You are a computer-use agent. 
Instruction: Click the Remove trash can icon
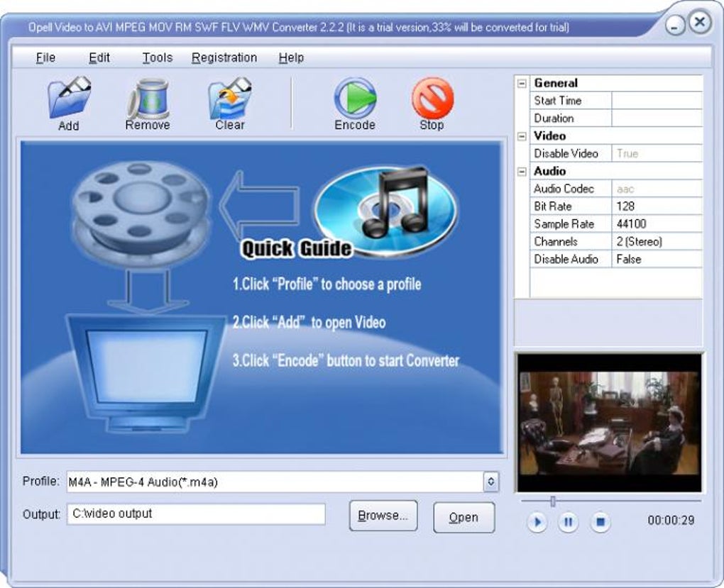click(x=148, y=99)
